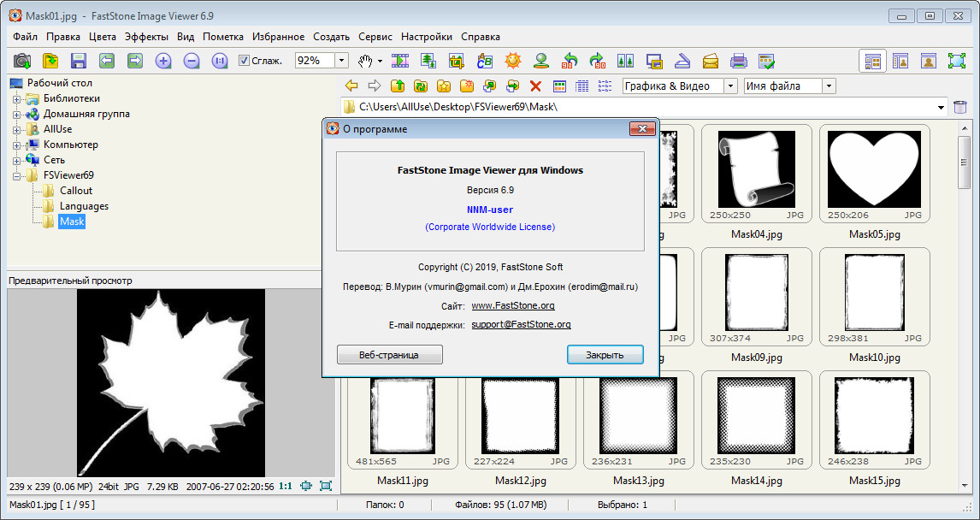Viewport: 980px width, 520px height.
Task: Rotate image left 90 degrees
Action: point(570,61)
